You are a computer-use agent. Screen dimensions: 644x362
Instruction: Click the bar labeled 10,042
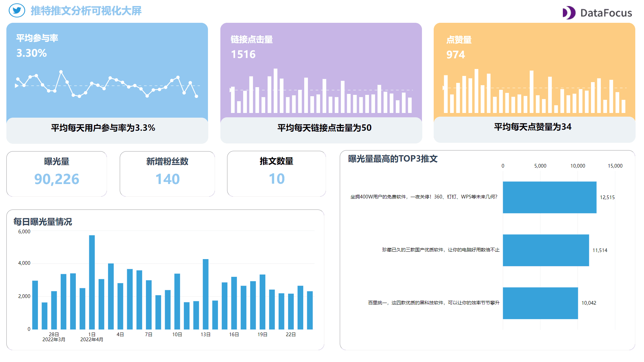pyautogui.click(x=540, y=303)
